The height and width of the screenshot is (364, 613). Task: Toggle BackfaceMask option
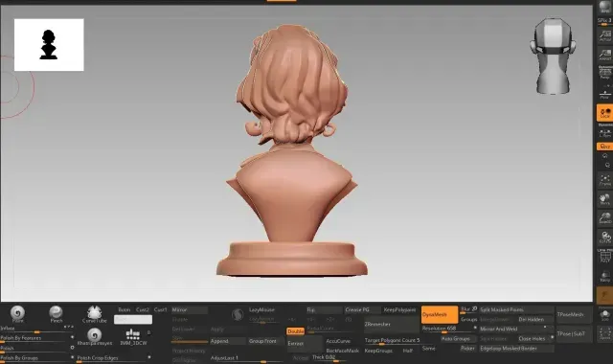coord(342,351)
